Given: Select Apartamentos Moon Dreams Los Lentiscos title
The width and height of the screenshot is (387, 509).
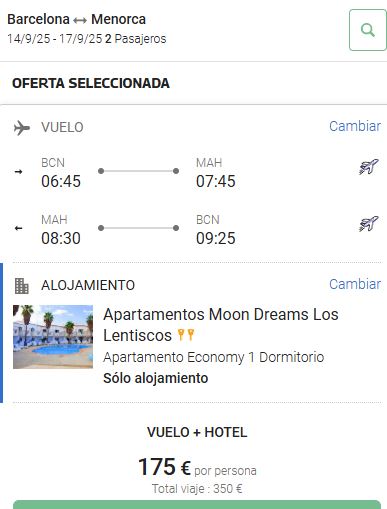Looking at the screenshot, I should click(221, 325).
